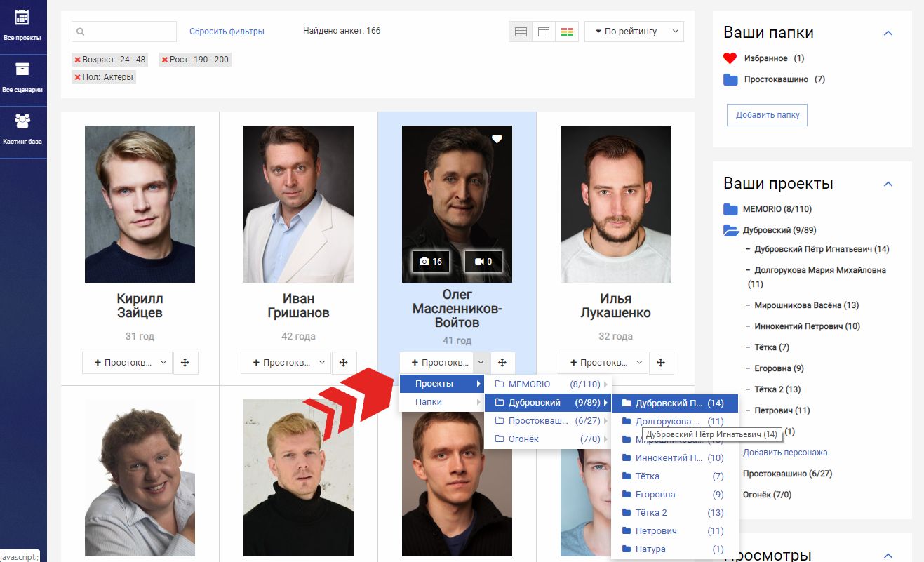Click the move icon for Илья Лукашенко
The image size is (924, 562).
coord(661,363)
